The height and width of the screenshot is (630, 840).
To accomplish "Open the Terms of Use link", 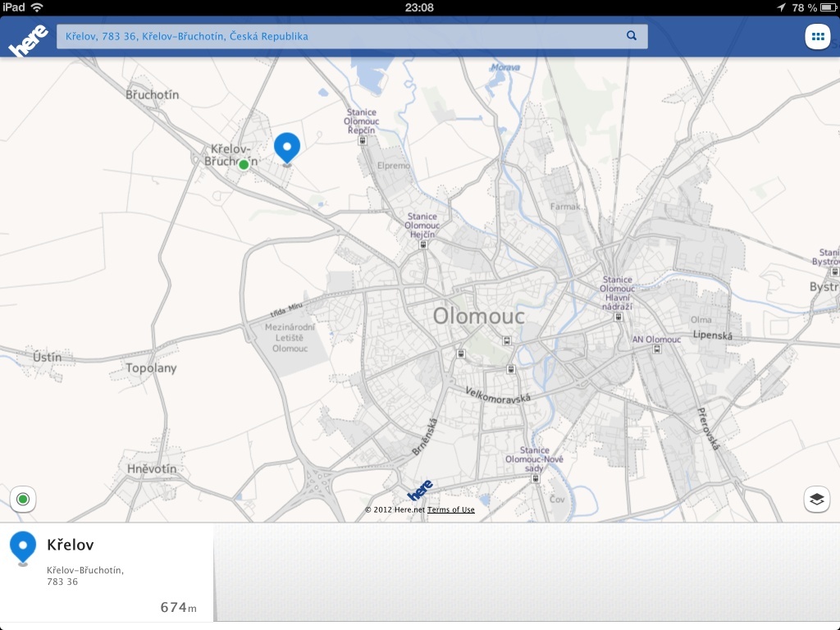I will [x=452, y=509].
